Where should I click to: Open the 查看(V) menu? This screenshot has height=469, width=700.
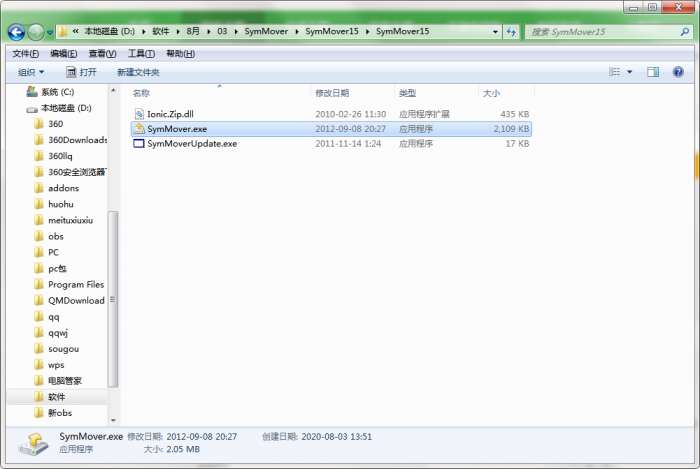pos(102,54)
